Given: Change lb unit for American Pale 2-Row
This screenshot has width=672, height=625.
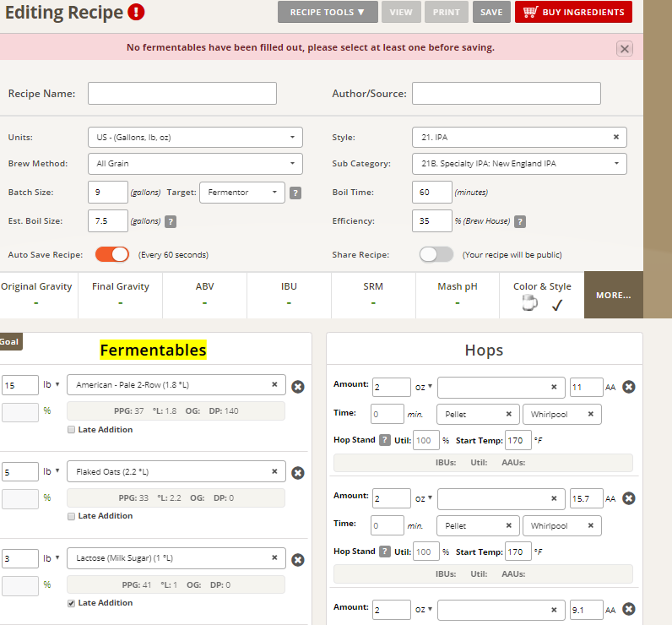Looking at the screenshot, I should coord(51,384).
